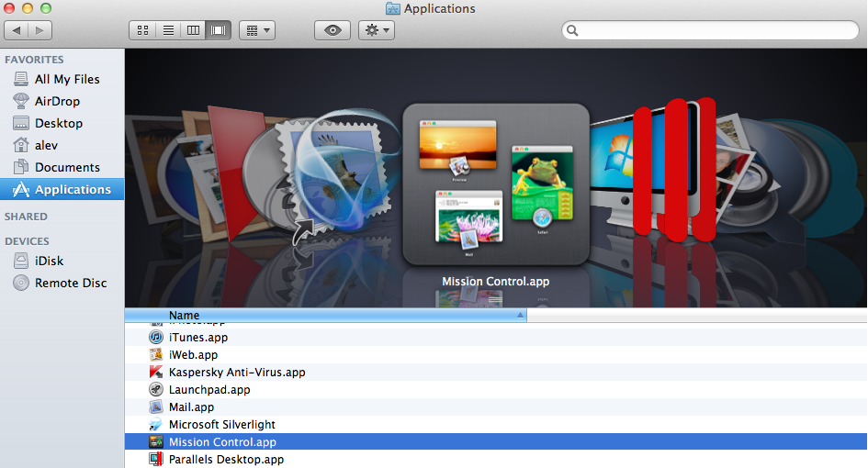Click the Remote Disc icon
868x468 pixels.
pyautogui.click(x=21, y=283)
